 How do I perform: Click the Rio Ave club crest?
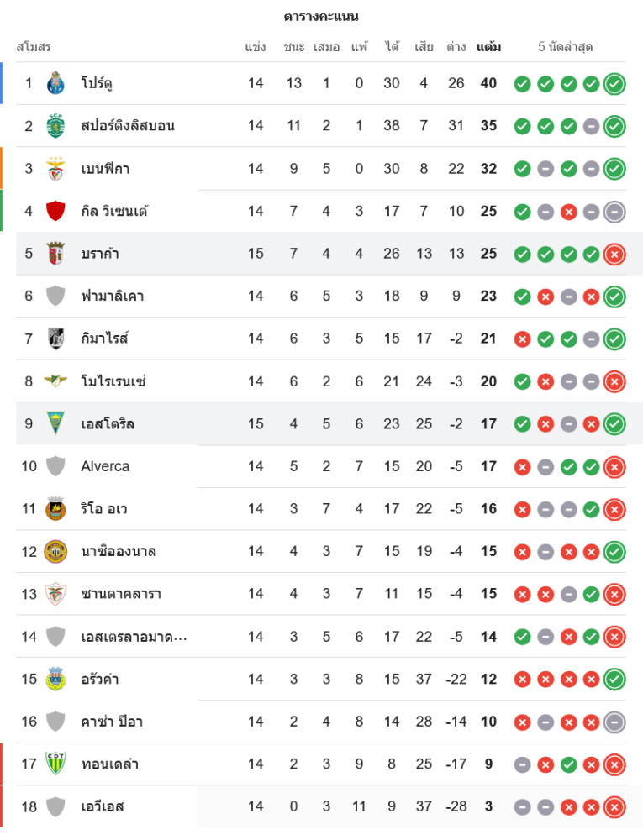point(55,508)
